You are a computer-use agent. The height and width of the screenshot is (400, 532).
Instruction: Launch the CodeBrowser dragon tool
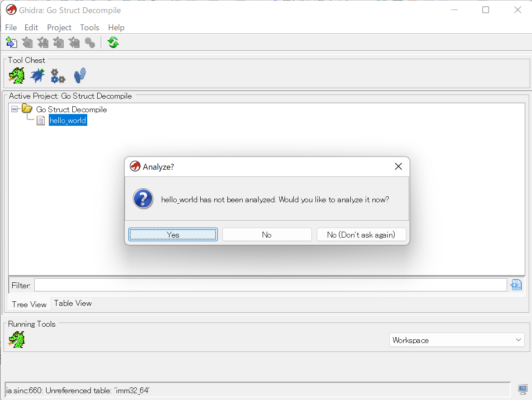[16, 75]
